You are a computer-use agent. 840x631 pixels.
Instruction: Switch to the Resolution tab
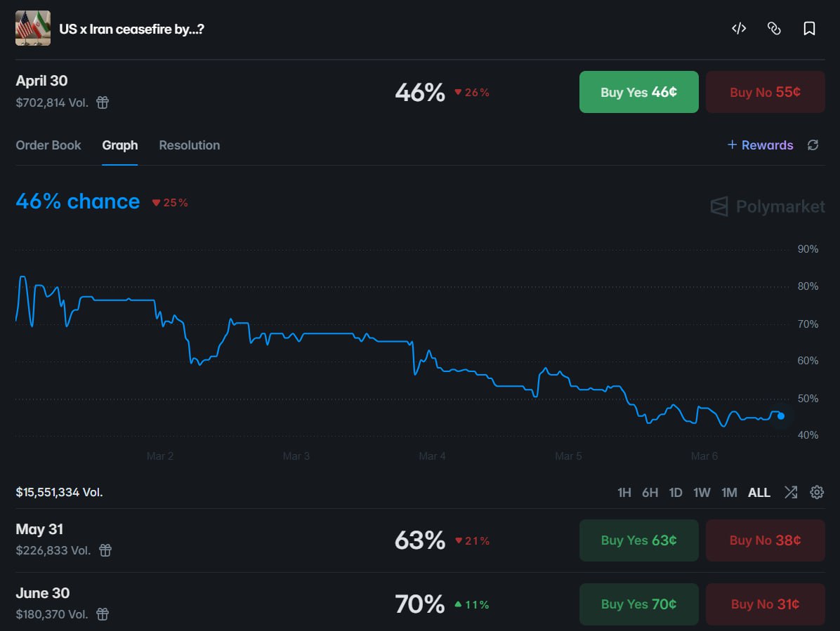[x=189, y=145]
